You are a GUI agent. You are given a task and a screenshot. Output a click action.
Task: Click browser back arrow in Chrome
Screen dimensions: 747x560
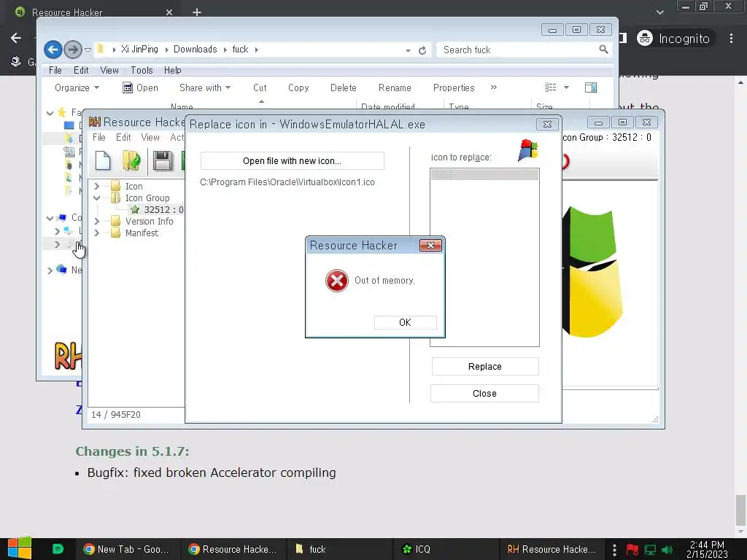[x=16, y=38]
